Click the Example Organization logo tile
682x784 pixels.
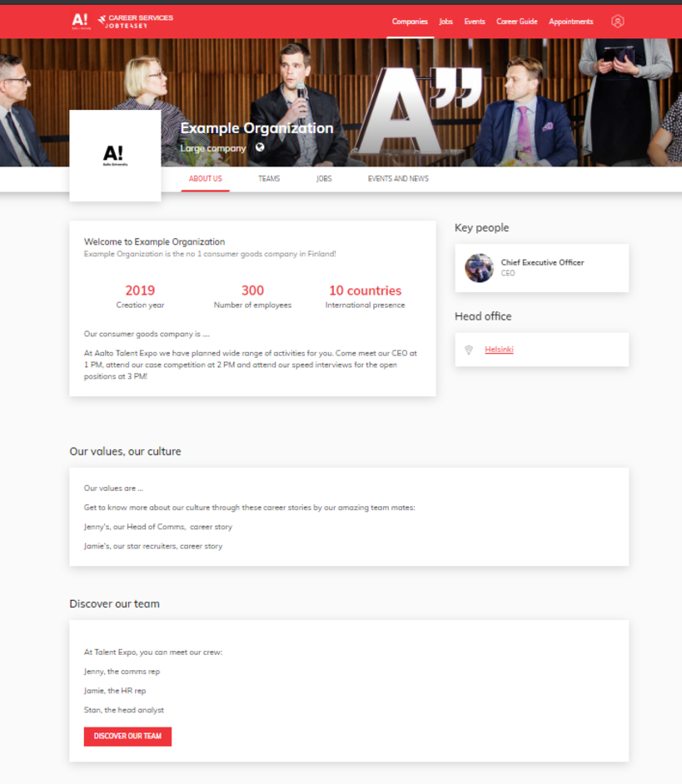point(115,156)
